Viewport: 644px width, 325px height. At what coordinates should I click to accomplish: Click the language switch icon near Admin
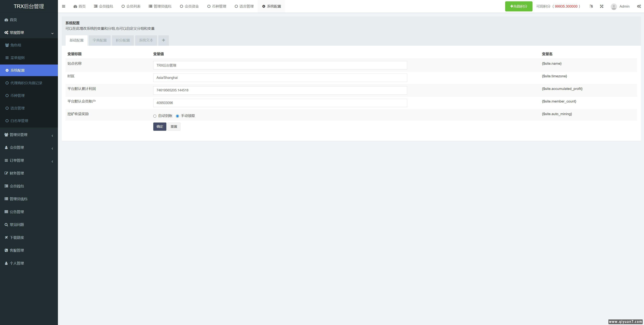tap(591, 6)
